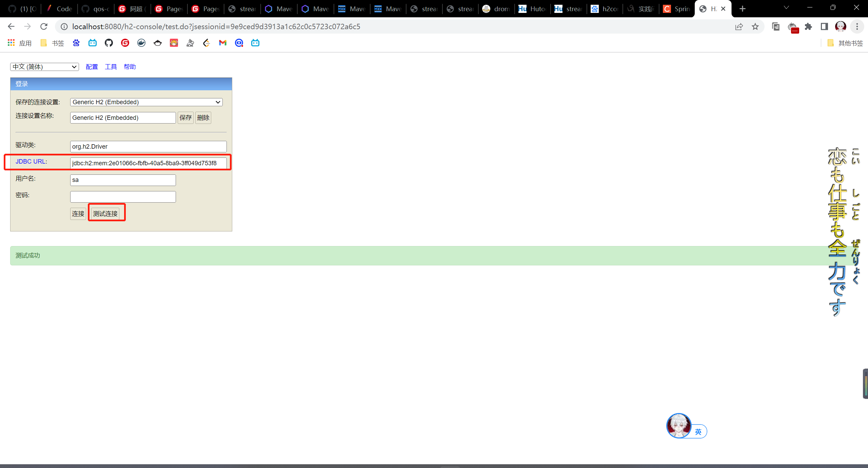
Task: Click the browser reload page icon
Action: 44,26
